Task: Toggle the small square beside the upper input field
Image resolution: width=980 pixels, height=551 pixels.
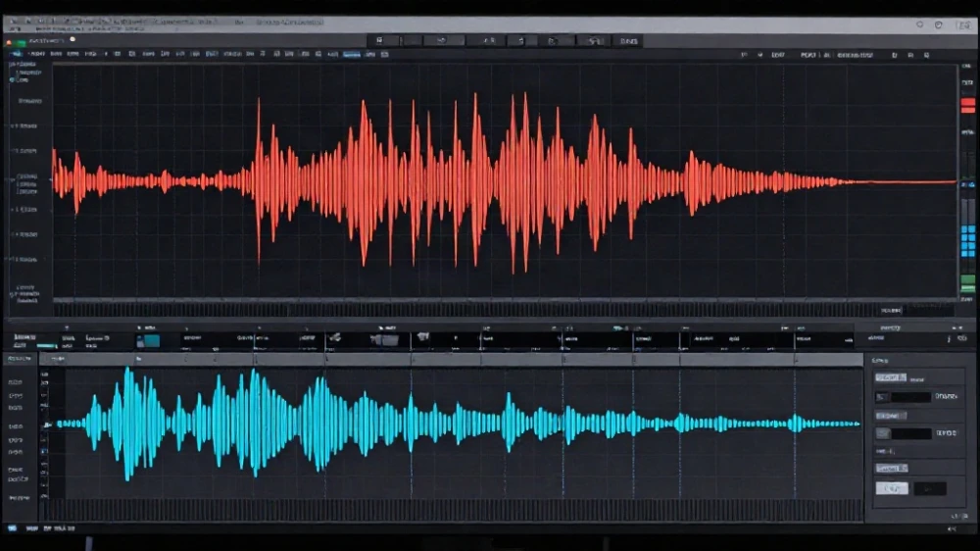Action: (x=881, y=396)
